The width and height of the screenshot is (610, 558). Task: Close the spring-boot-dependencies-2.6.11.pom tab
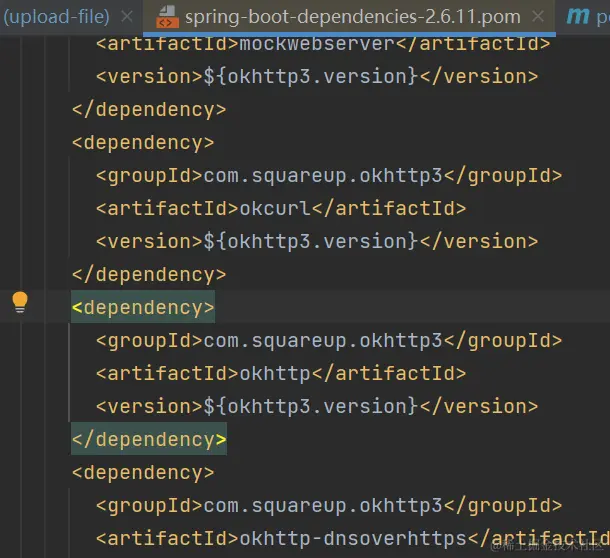[538, 17]
